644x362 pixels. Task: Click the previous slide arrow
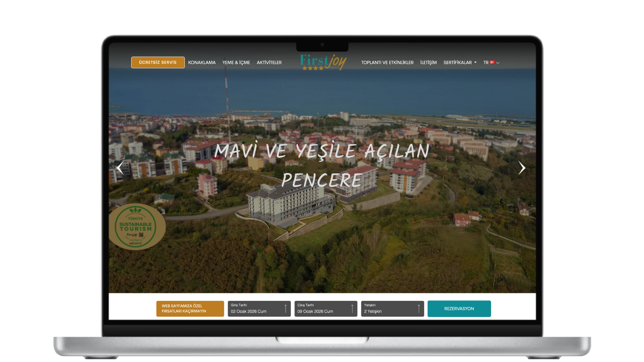120,168
